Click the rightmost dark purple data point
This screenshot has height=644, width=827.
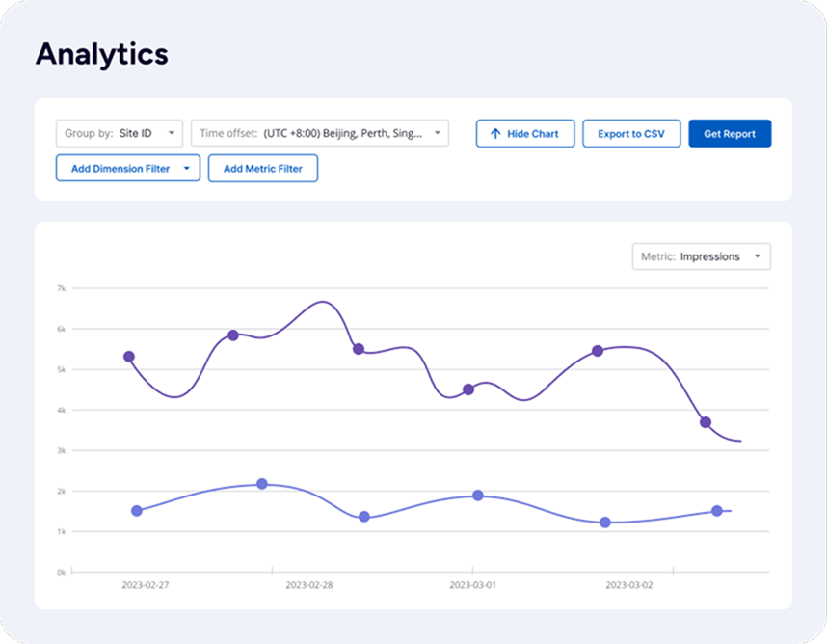coord(706,422)
